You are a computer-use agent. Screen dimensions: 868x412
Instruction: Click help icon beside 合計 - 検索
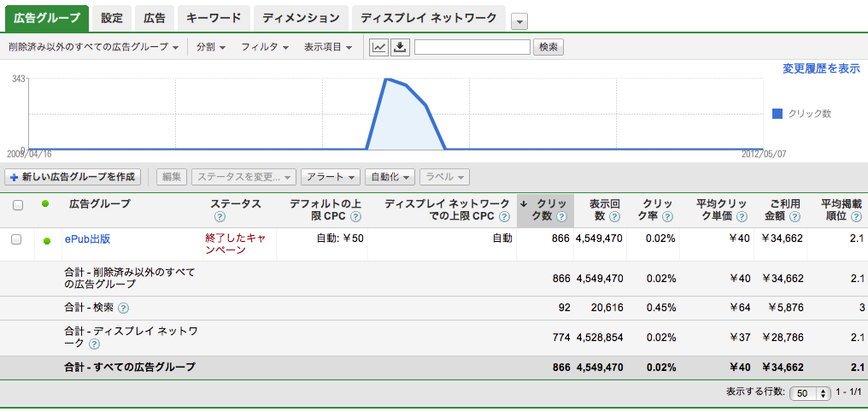[x=123, y=309]
